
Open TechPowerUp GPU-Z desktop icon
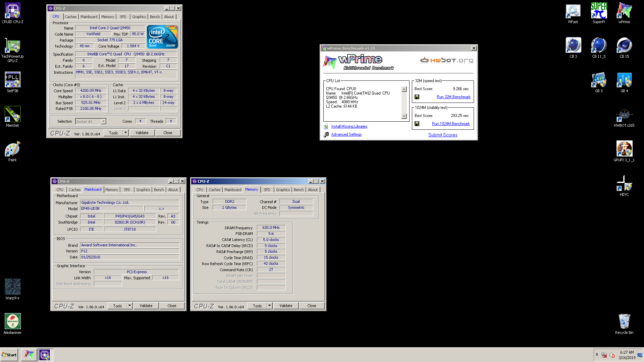pyautogui.click(x=12, y=50)
